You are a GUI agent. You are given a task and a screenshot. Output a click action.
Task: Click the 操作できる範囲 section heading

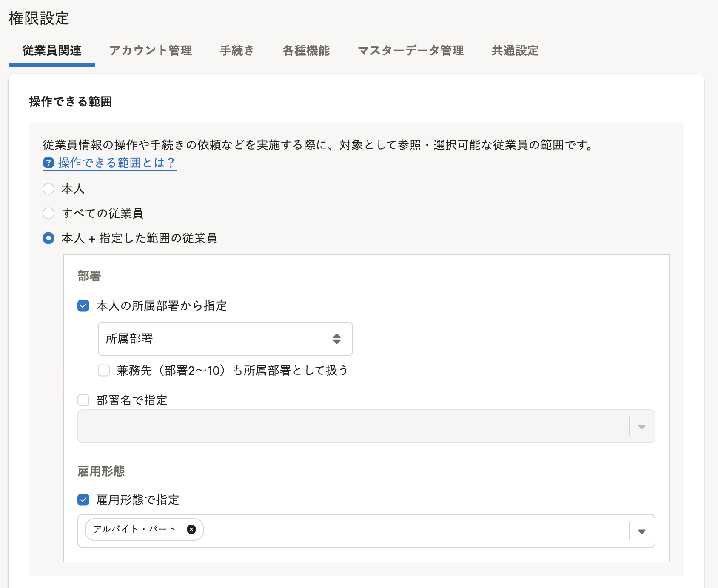tap(71, 102)
